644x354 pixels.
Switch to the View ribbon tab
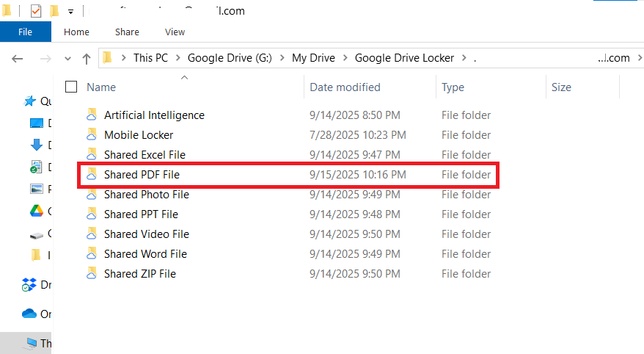(x=175, y=32)
